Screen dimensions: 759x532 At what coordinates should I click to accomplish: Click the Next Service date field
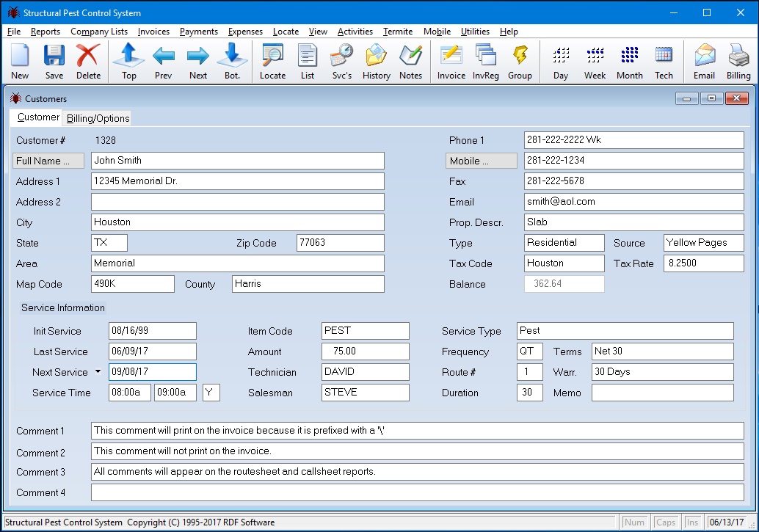[x=153, y=372]
